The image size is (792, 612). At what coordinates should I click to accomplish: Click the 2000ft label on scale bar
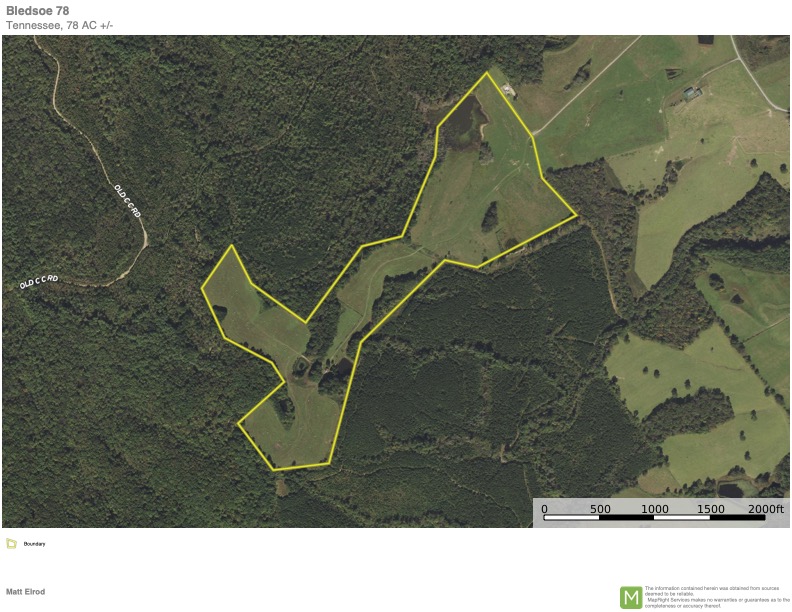pyautogui.click(x=766, y=508)
